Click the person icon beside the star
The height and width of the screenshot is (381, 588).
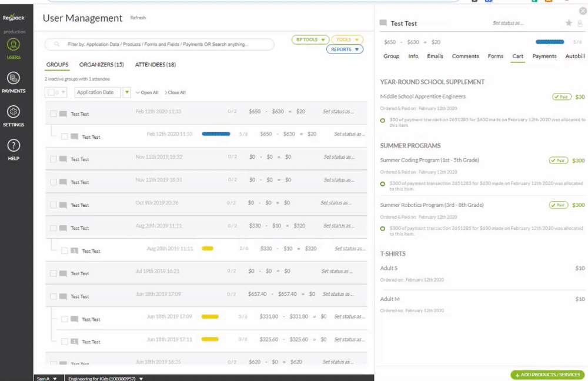coord(580,23)
